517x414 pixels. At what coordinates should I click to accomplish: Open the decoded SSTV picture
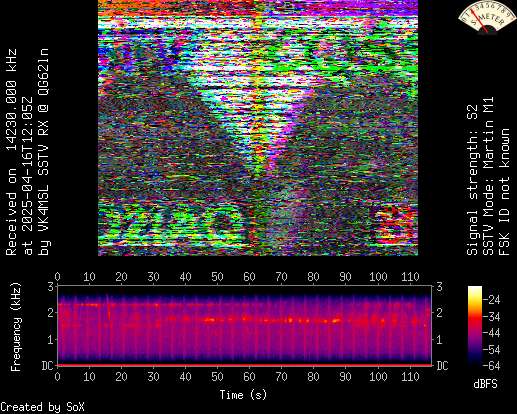(258, 128)
